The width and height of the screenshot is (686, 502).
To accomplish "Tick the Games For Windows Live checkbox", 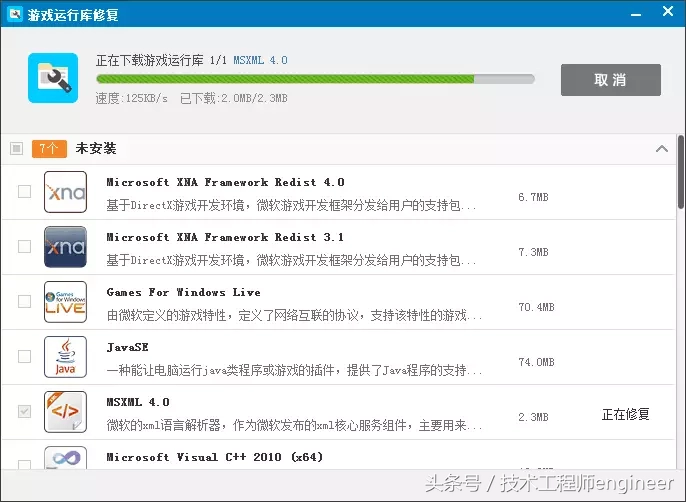I will pos(24,301).
